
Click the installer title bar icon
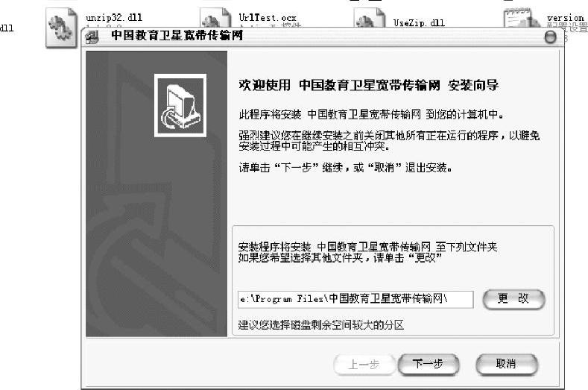click(92, 37)
